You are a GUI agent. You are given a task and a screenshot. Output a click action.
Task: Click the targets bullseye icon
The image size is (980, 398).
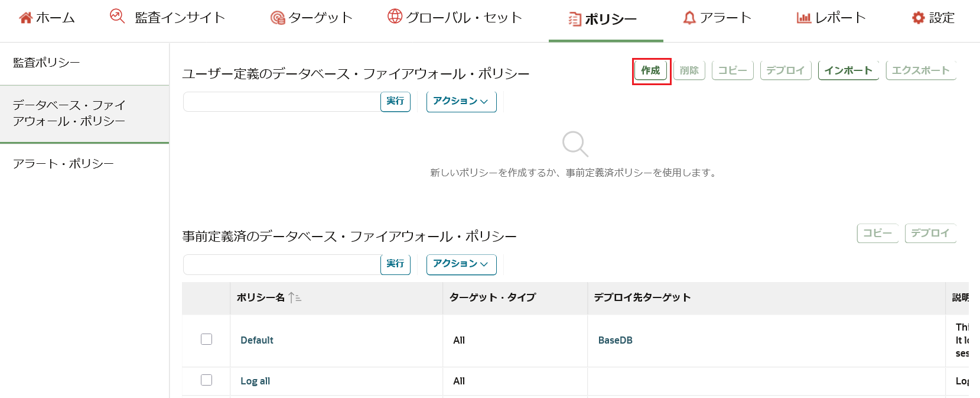277,18
